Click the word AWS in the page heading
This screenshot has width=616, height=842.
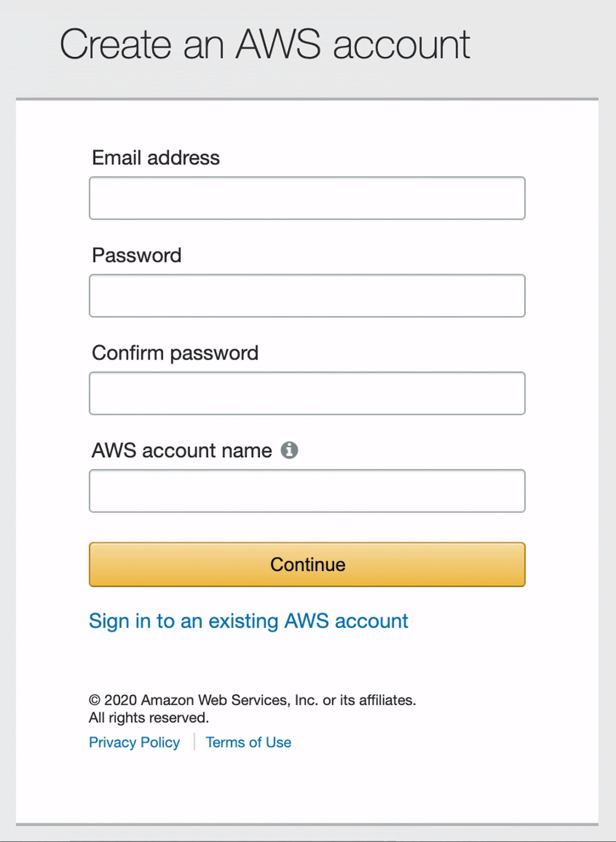pyautogui.click(x=278, y=45)
